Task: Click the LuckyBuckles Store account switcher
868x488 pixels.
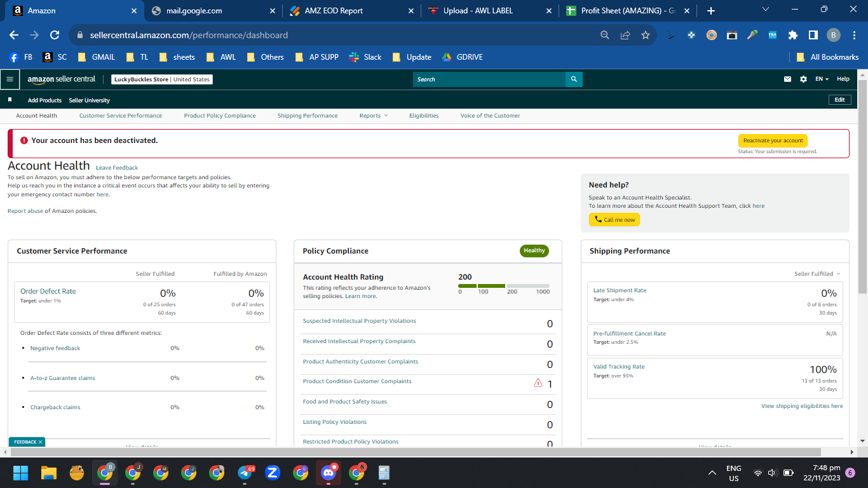Action: point(161,79)
